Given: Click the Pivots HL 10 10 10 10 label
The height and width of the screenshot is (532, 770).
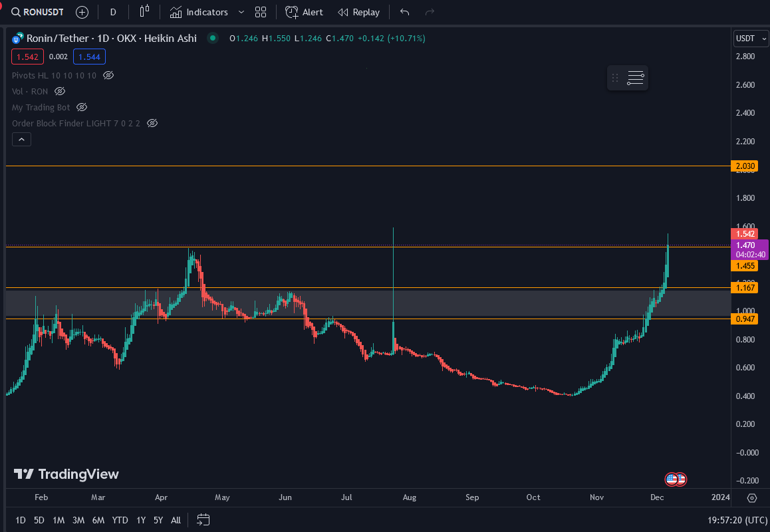Looking at the screenshot, I should tap(54, 75).
